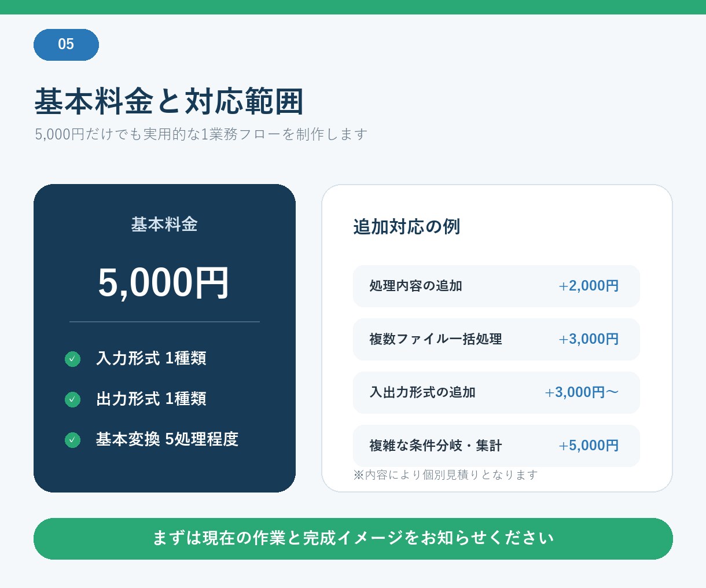This screenshot has height=588, width=706.
Task: Click the text 基本変換 5処理程度
Action: pos(167,439)
